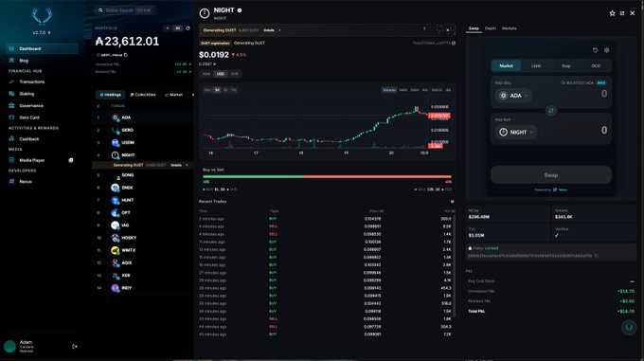The height and width of the screenshot is (361, 644).
Task: Open swap history clock icon
Action: [x=595, y=50]
